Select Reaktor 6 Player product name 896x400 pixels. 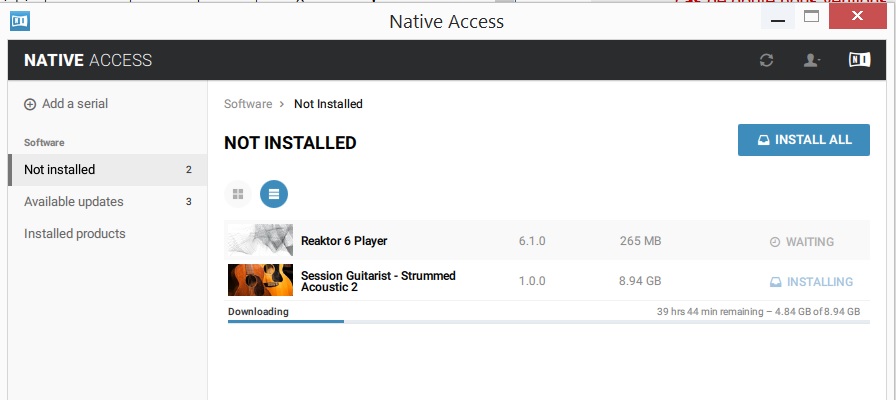[344, 241]
